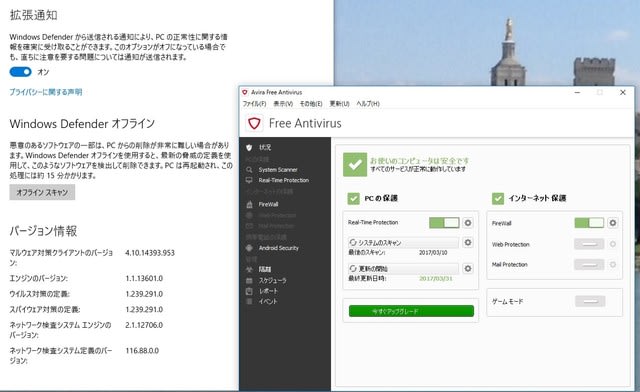Click ウイルス対策の定義 value 1.239.291.0
The image size is (640, 392).
[x=144, y=294]
